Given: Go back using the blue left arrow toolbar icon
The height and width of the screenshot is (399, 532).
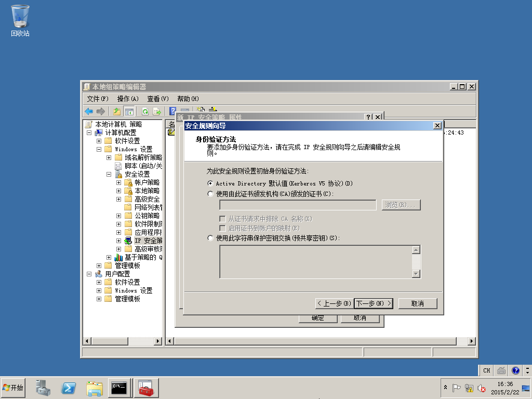Looking at the screenshot, I should pyautogui.click(x=89, y=111).
